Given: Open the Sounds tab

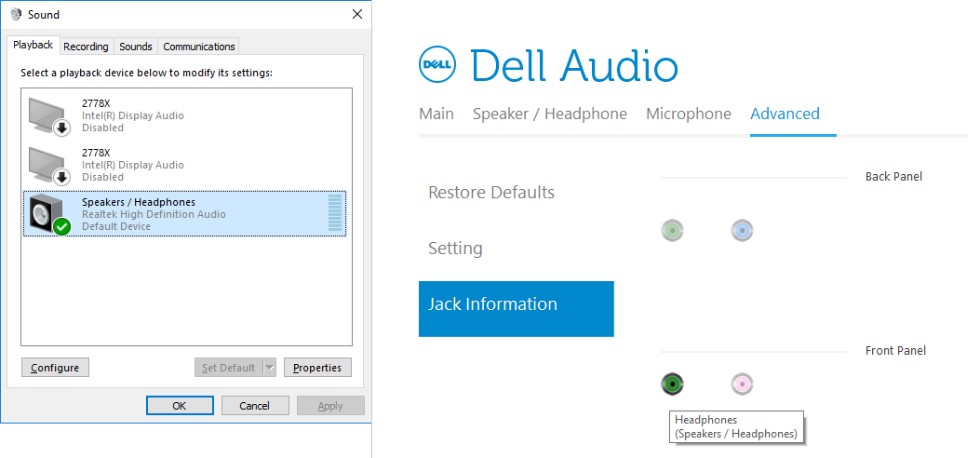Looking at the screenshot, I should [136, 47].
